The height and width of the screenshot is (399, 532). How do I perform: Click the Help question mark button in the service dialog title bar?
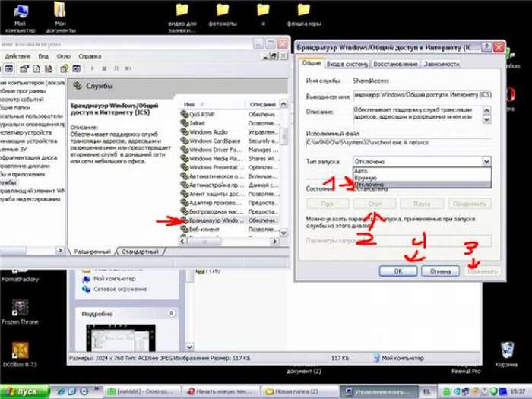click(486, 47)
